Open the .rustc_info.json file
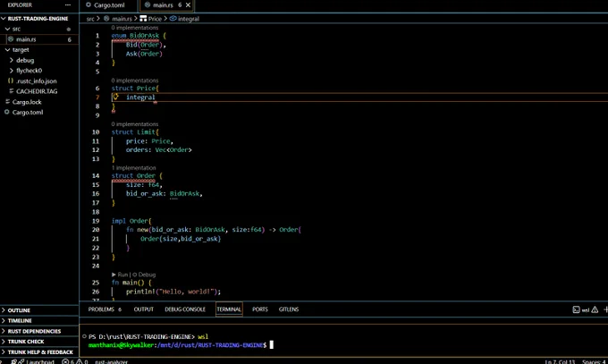 point(38,81)
